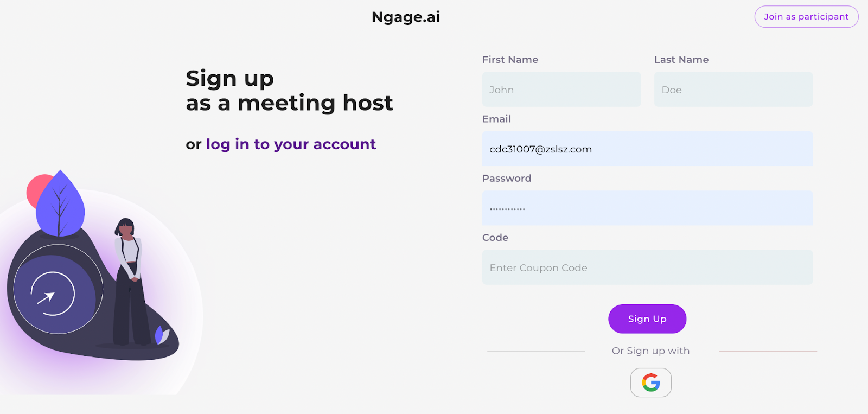Screen dimensions: 868x414
Task: Click the Ngage.ai logo at top
Action: (406, 17)
